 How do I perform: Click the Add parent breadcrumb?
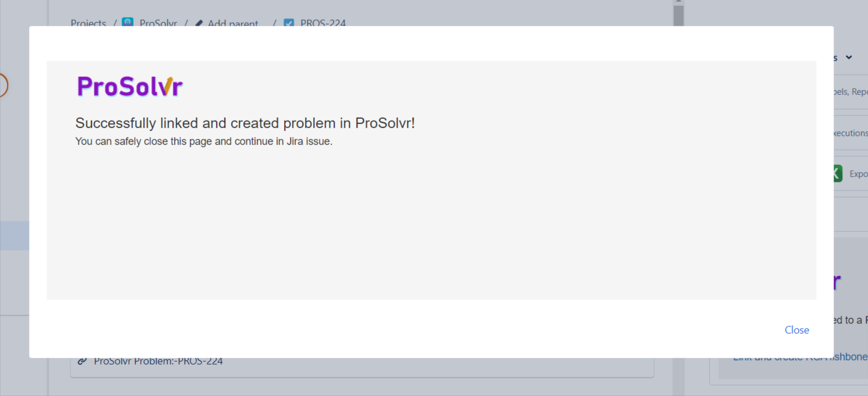(x=233, y=23)
